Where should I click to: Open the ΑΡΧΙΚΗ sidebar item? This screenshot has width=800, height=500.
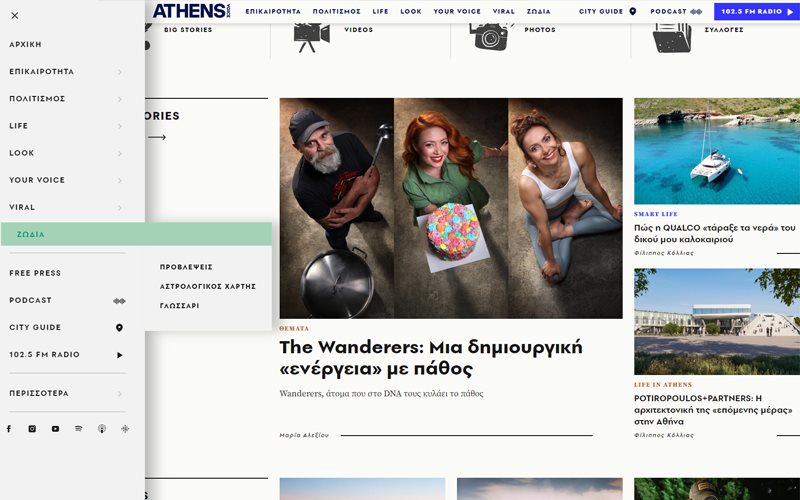26,44
